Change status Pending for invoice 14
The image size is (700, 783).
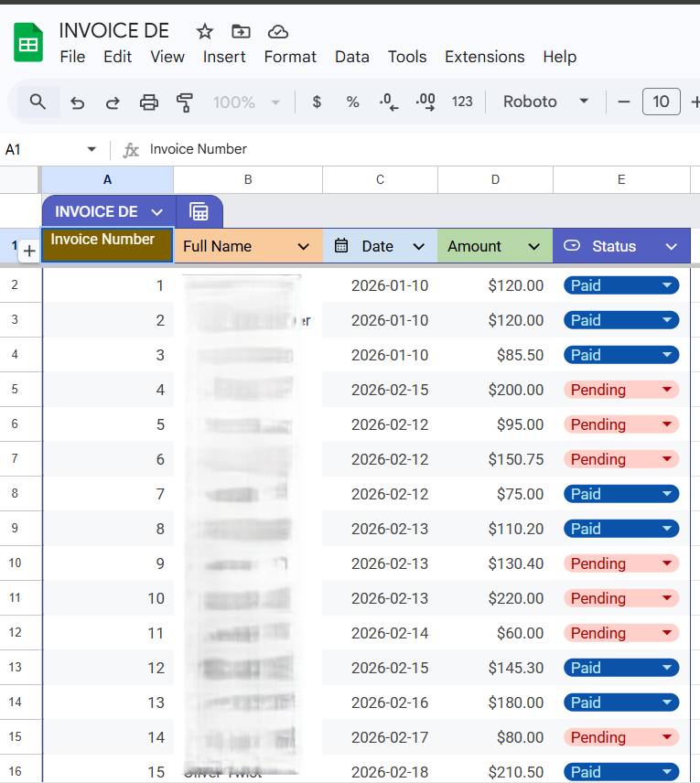[621, 737]
